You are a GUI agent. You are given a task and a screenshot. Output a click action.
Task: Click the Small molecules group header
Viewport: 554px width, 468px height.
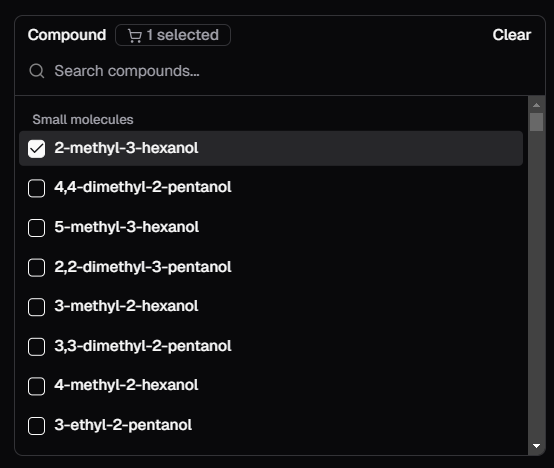[83, 119]
